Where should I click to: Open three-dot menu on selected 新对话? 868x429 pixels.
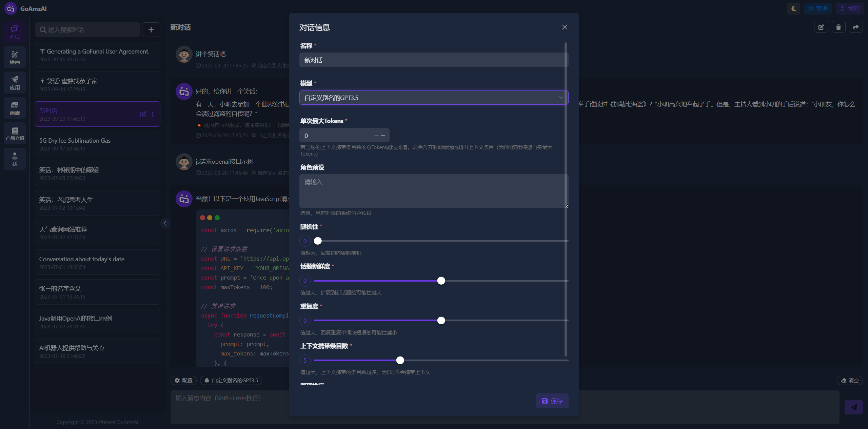pos(153,114)
